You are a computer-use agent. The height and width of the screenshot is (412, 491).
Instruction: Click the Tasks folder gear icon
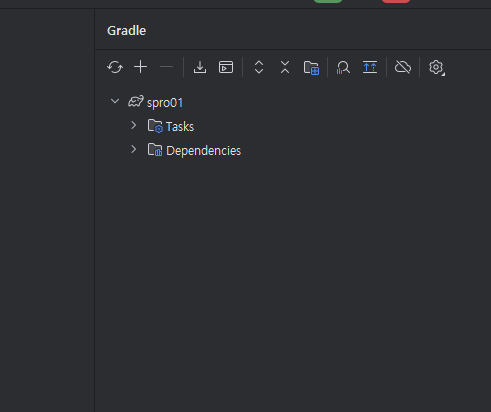(155, 126)
